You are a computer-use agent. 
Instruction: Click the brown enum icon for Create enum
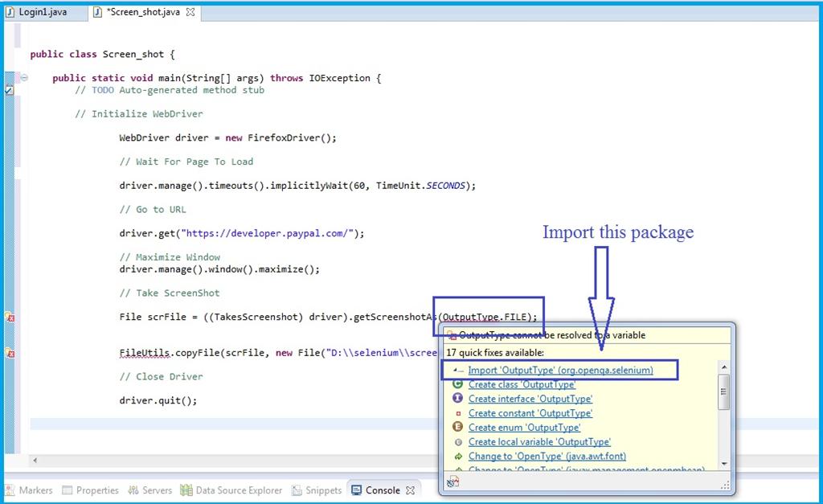pos(457,427)
